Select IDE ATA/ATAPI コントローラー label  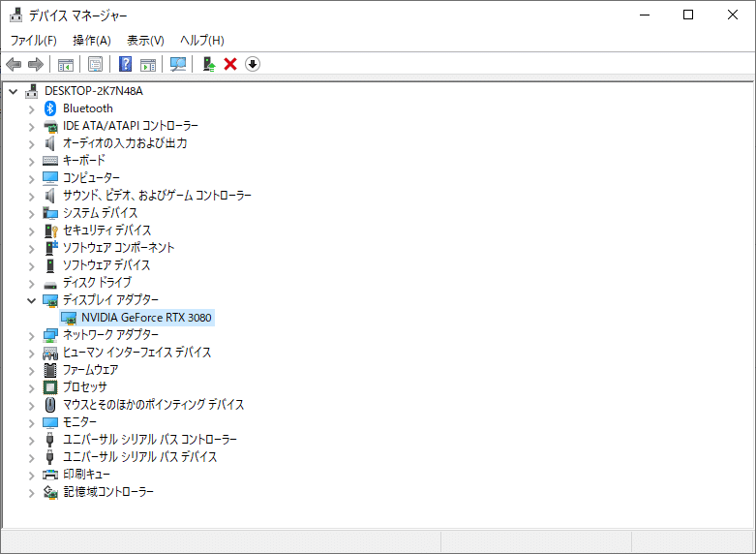point(131,126)
